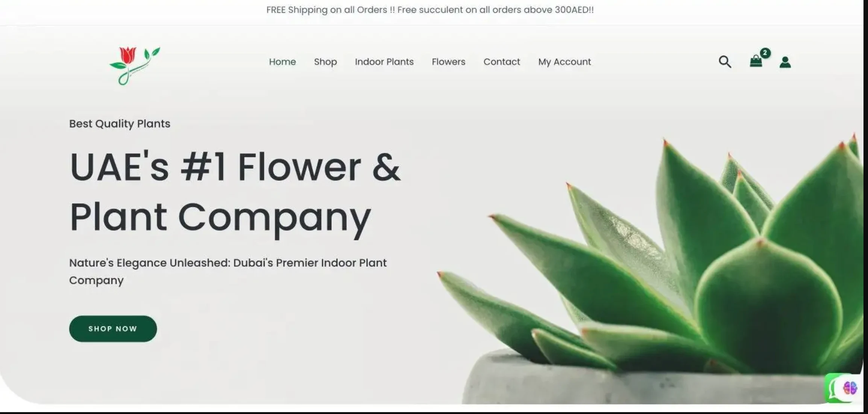Open the Contact page link
The image size is (868, 414).
pos(501,62)
